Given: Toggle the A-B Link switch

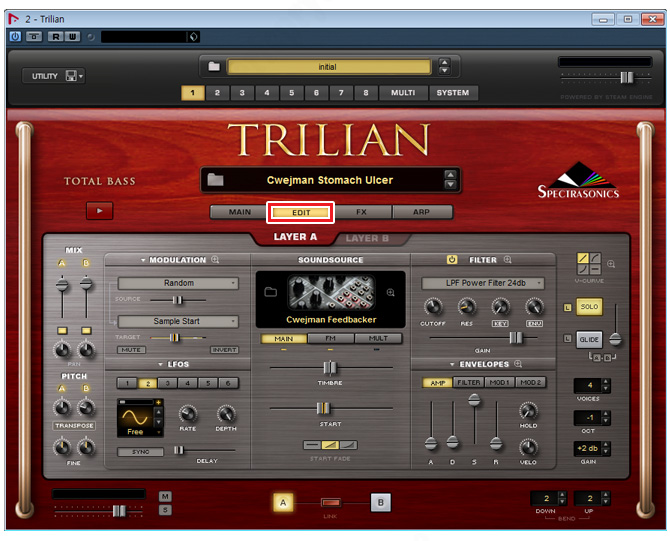Looking at the screenshot, I should pyautogui.click(x=331, y=503).
